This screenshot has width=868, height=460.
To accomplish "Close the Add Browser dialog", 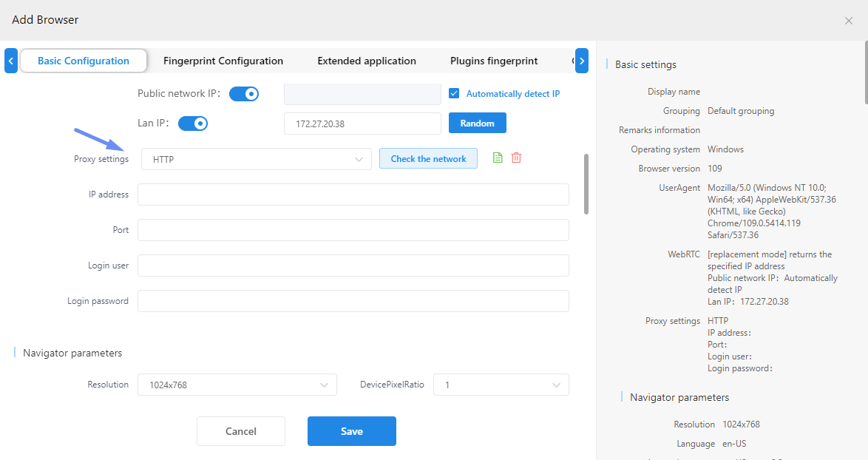I will pos(848,21).
